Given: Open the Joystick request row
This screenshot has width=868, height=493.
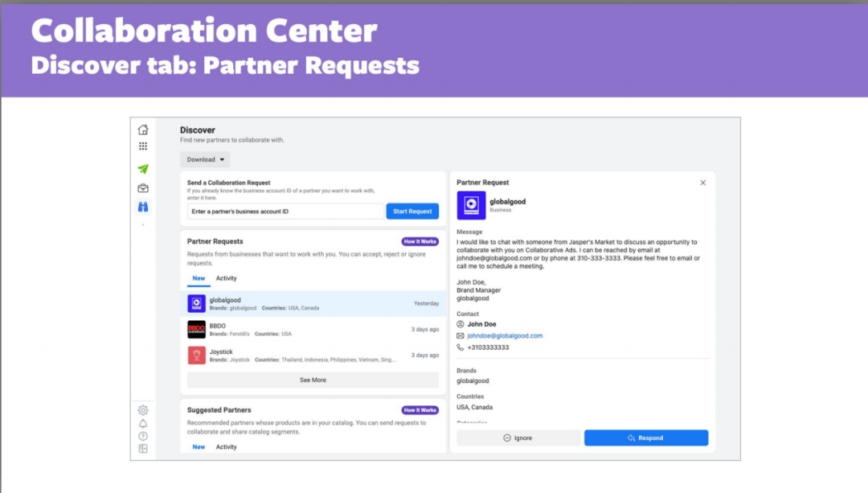Looking at the screenshot, I should click(x=313, y=355).
